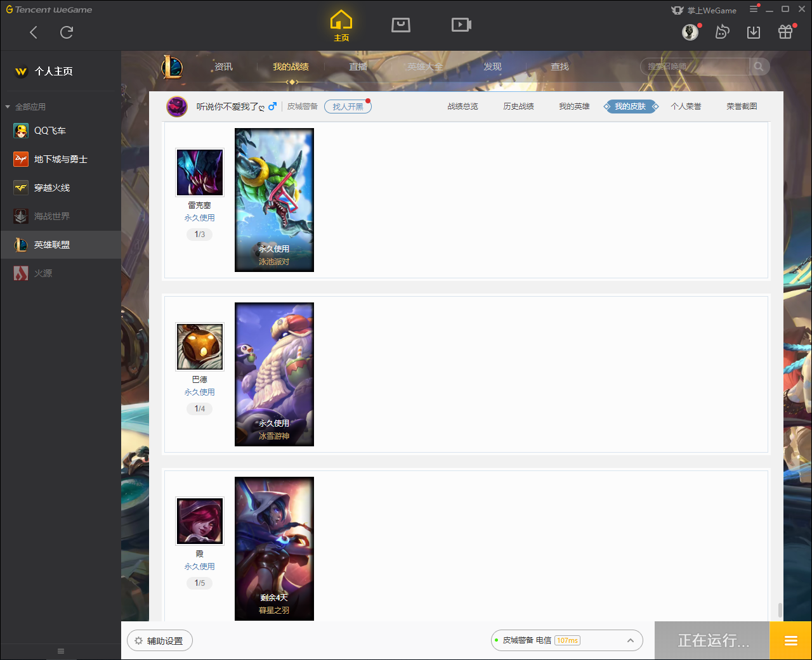Click the 巴德 champion portrait
812x660 pixels.
tap(200, 347)
